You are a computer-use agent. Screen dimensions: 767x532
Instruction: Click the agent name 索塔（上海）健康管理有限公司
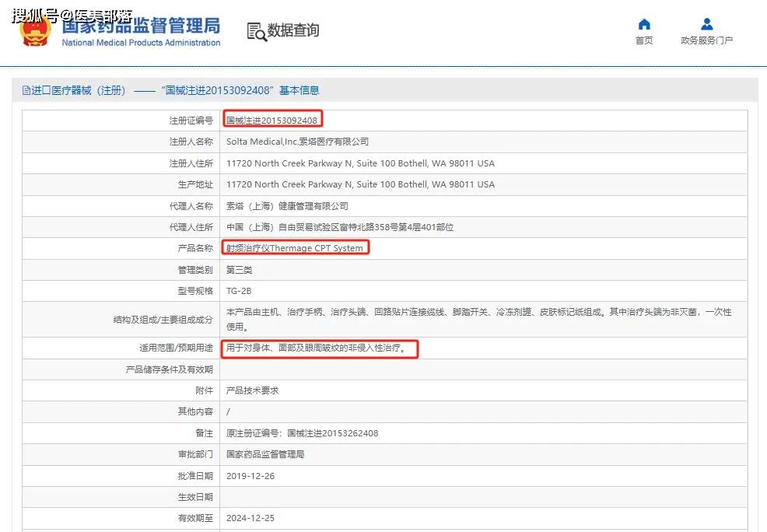coord(287,206)
